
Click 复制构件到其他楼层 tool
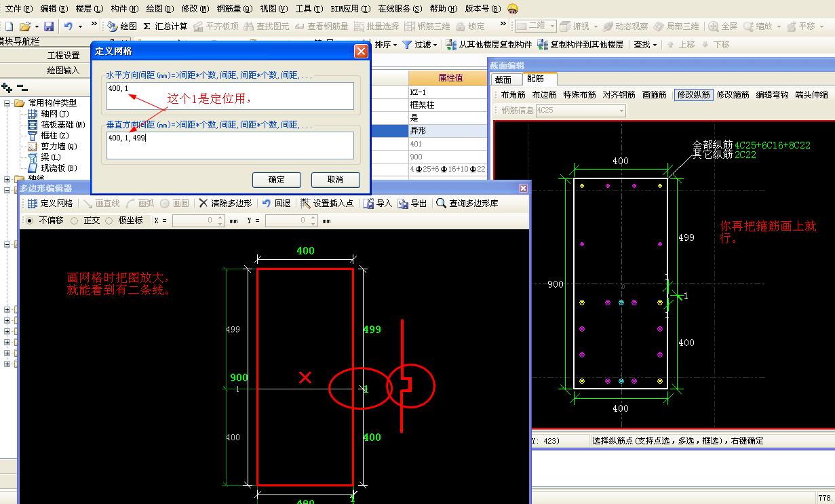580,45
